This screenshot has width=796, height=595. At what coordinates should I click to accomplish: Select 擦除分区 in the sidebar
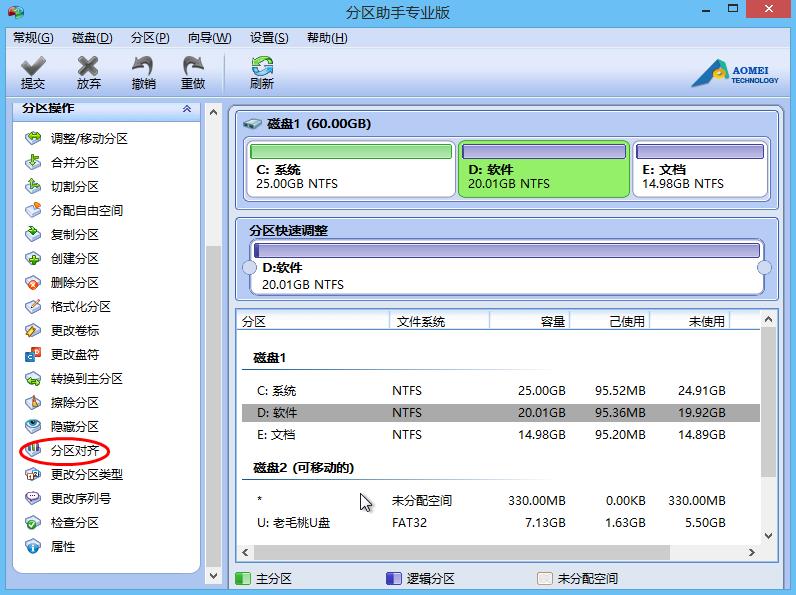(x=62, y=403)
